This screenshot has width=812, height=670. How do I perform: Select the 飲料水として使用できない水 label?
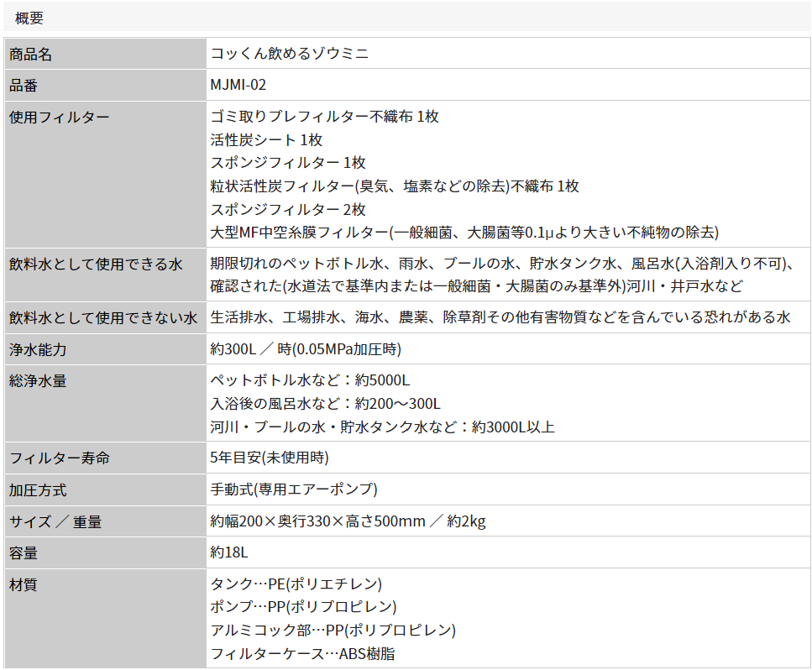coord(103,318)
